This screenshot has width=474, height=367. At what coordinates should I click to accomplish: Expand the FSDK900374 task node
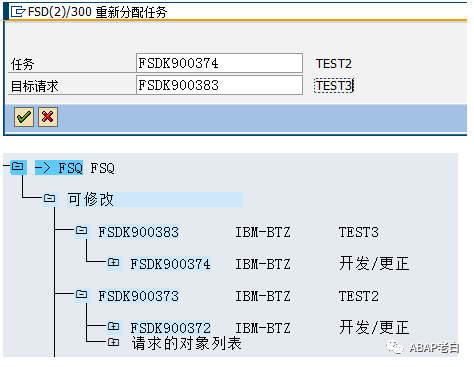(x=113, y=262)
